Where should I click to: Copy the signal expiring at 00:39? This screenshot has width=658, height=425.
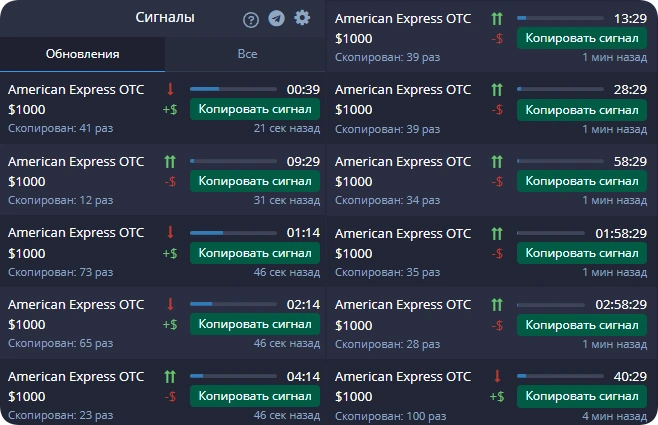pyautogui.click(x=255, y=109)
